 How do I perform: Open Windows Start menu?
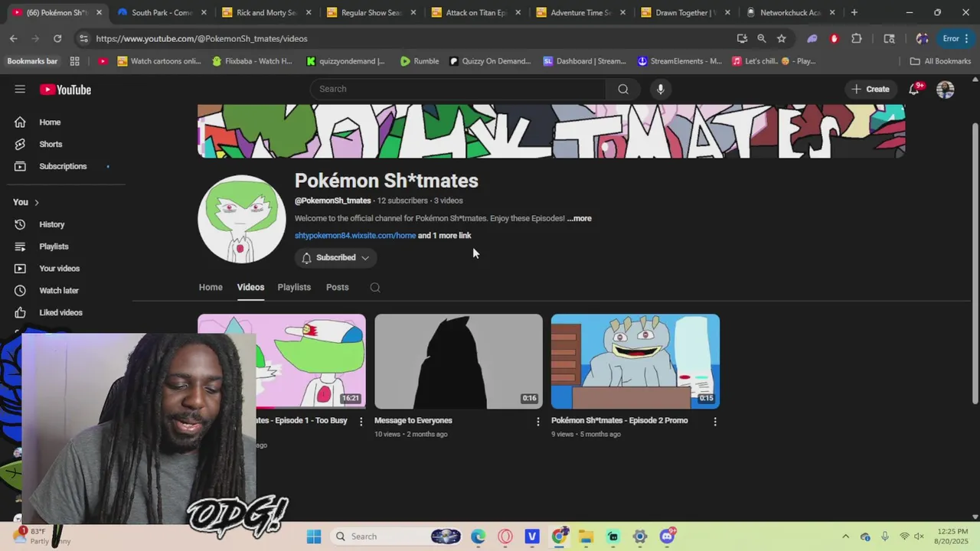click(x=314, y=536)
